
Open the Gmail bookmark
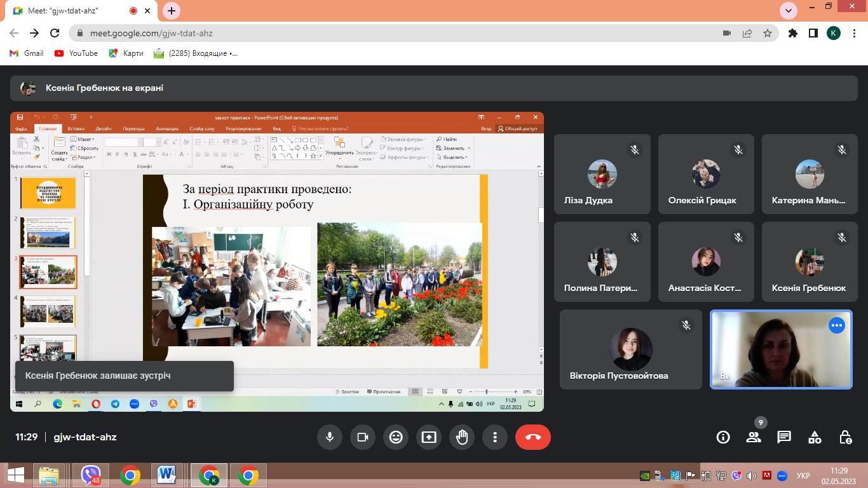coord(26,53)
